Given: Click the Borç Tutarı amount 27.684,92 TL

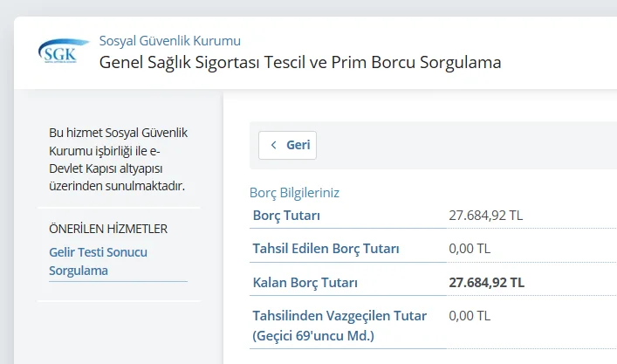Looking at the screenshot, I should (x=485, y=215).
